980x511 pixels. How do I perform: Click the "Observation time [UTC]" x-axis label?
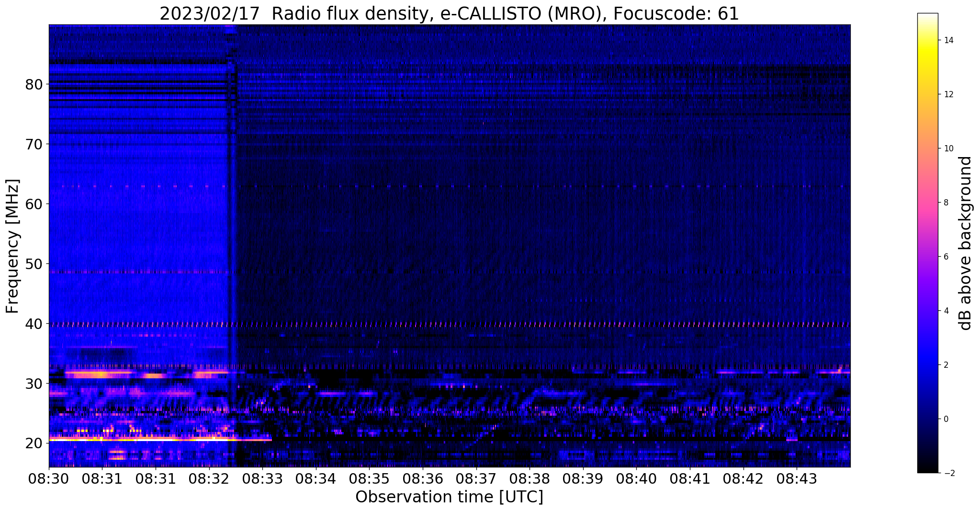[449, 497]
